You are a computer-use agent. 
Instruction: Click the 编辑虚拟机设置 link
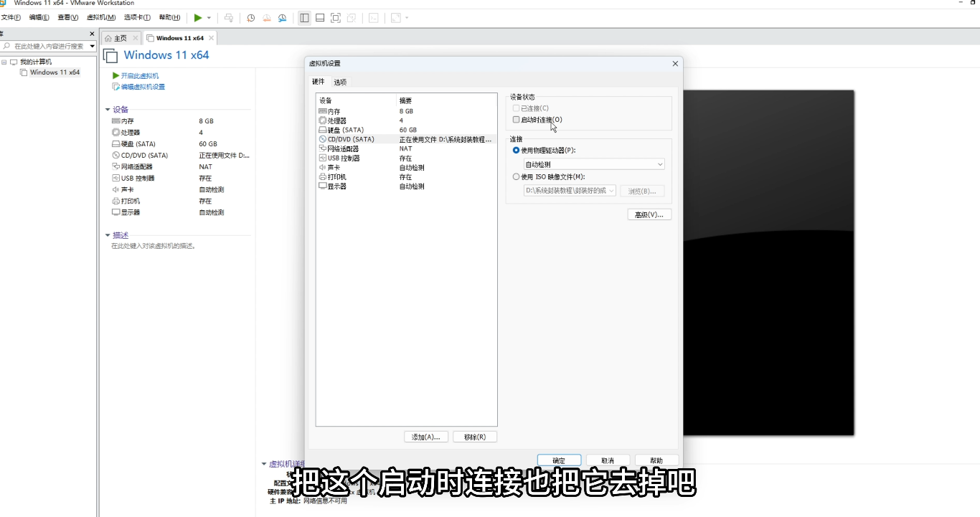[x=143, y=87]
